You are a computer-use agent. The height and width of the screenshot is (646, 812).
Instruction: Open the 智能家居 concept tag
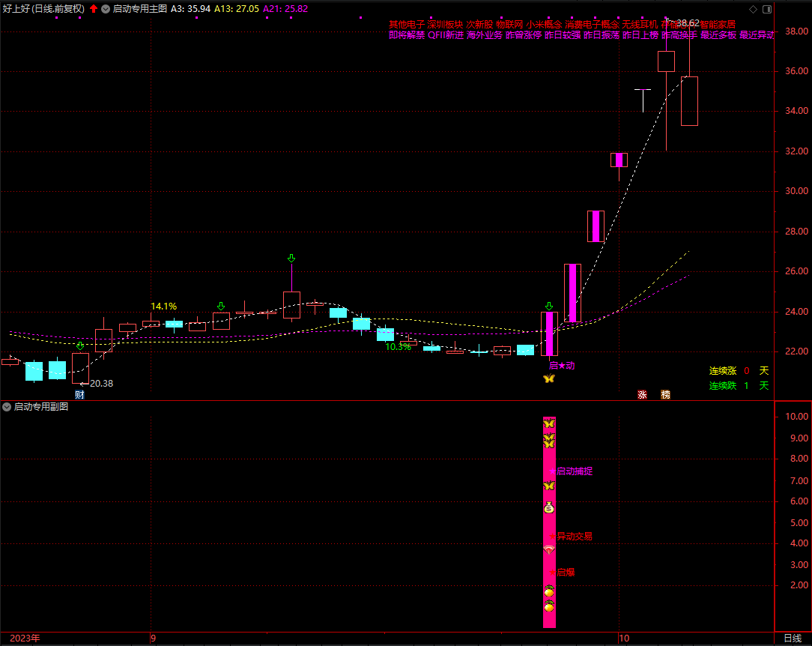coord(717,24)
